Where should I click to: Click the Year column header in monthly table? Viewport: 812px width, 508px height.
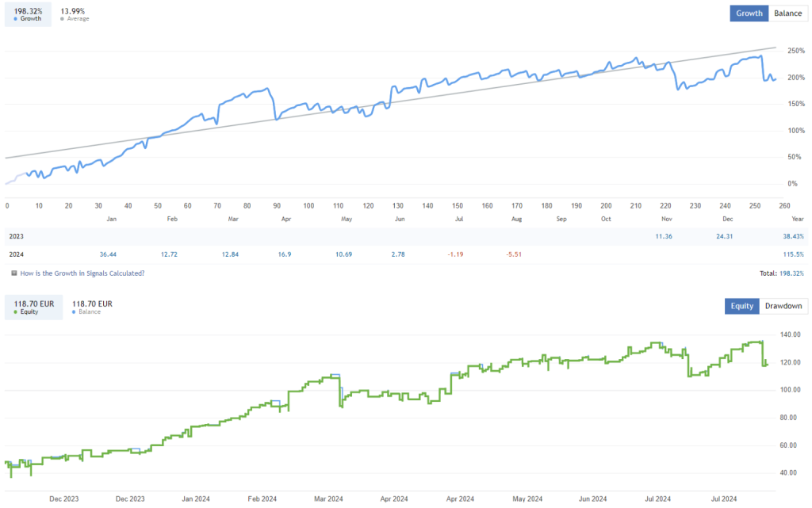pyautogui.click(x=797, y=219)
